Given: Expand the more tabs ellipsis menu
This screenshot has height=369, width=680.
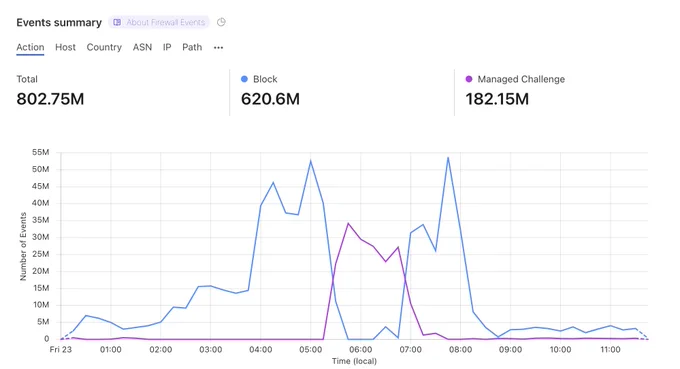Looking at the screenshot, I should [218, 48].
